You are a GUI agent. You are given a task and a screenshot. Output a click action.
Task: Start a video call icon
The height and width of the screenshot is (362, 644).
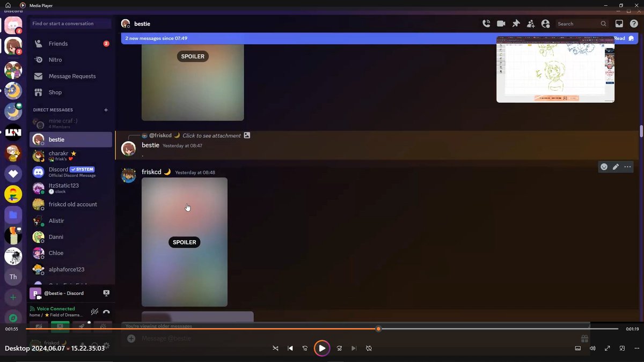pyautogui.click(x=501, y=24)
